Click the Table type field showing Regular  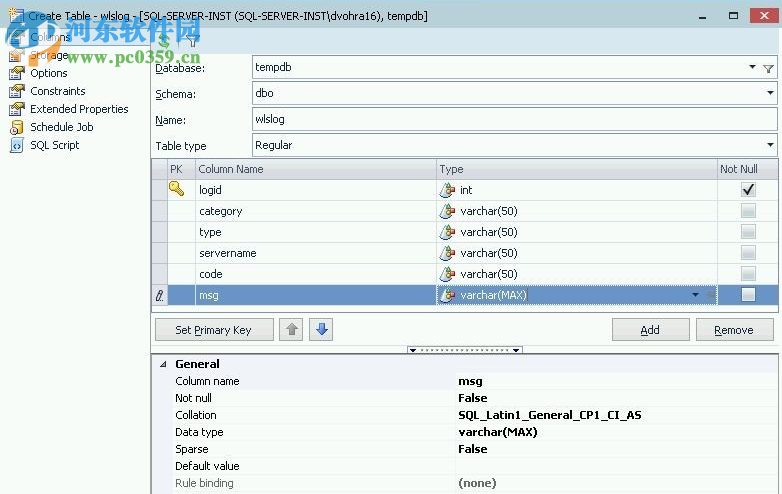514,145
